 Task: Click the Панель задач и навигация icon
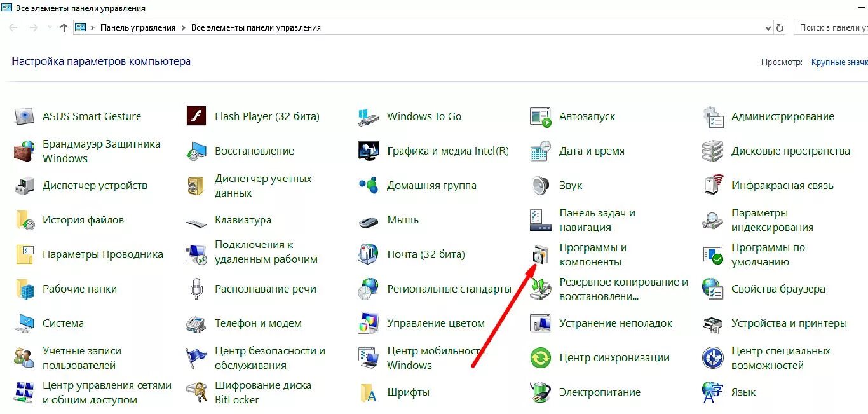pos(541,219)
